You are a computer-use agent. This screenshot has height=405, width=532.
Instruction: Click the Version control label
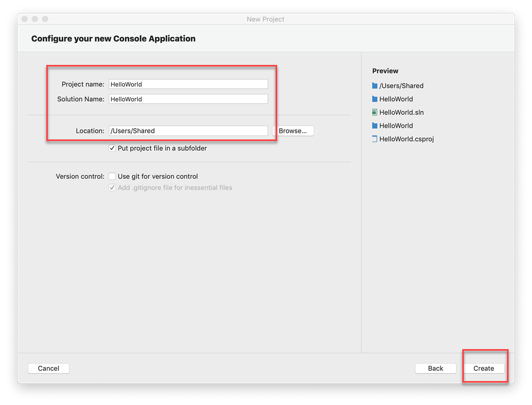tap(80, 176)
